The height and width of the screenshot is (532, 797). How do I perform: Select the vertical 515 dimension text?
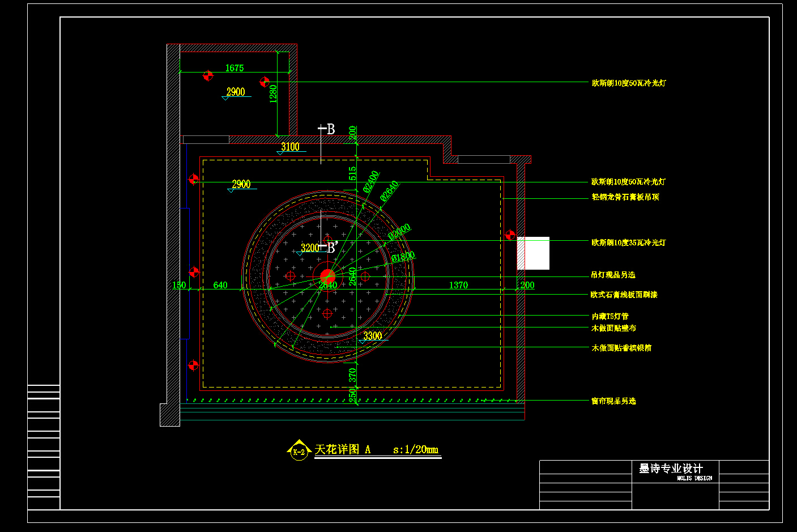[x=352, y=173]
